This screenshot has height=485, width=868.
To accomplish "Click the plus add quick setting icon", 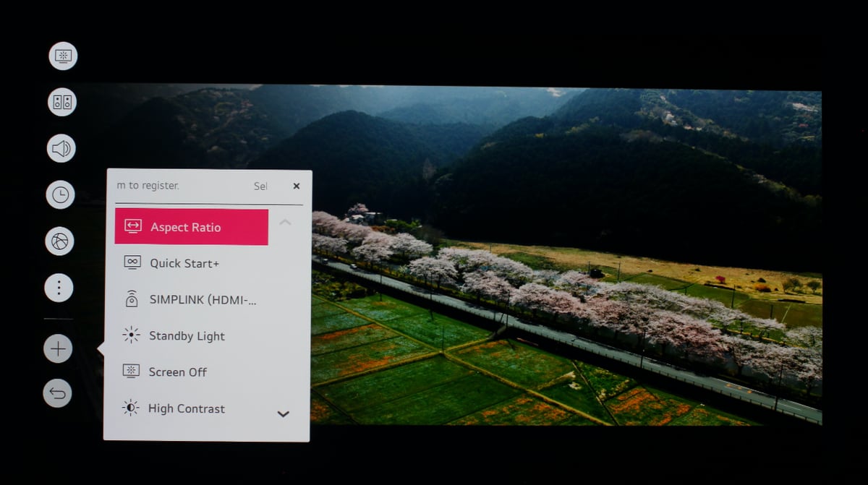I will point(58,349).
